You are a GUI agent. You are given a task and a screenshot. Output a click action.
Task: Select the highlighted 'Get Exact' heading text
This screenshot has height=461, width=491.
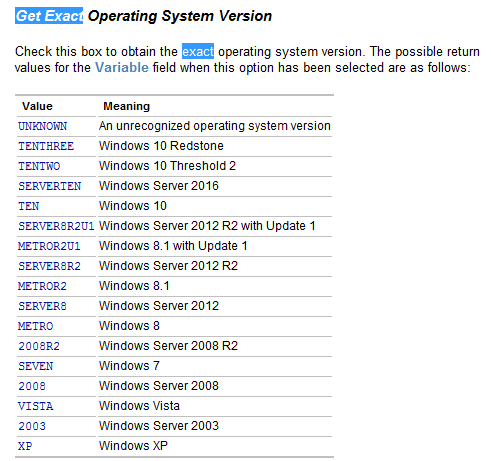49,16
